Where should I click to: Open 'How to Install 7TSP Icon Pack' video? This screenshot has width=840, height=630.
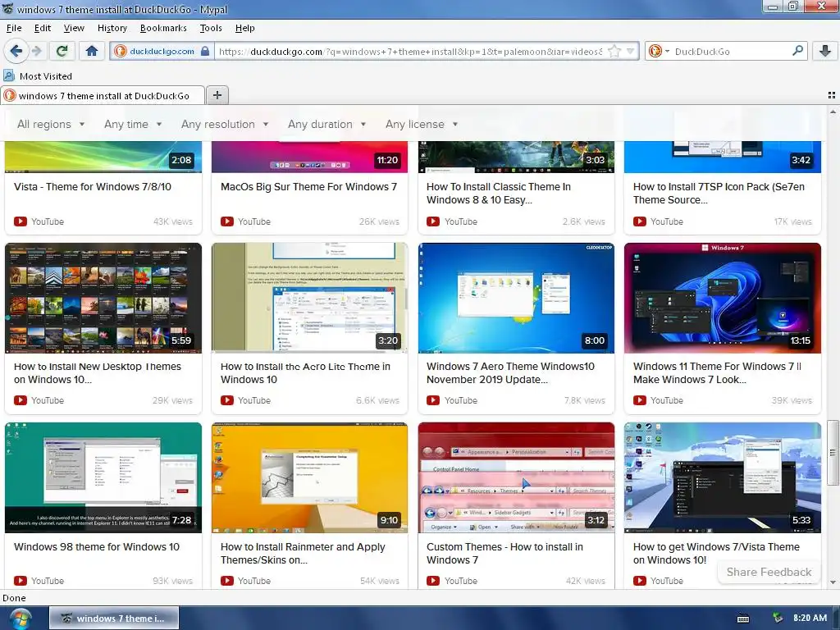pos(719,193)
